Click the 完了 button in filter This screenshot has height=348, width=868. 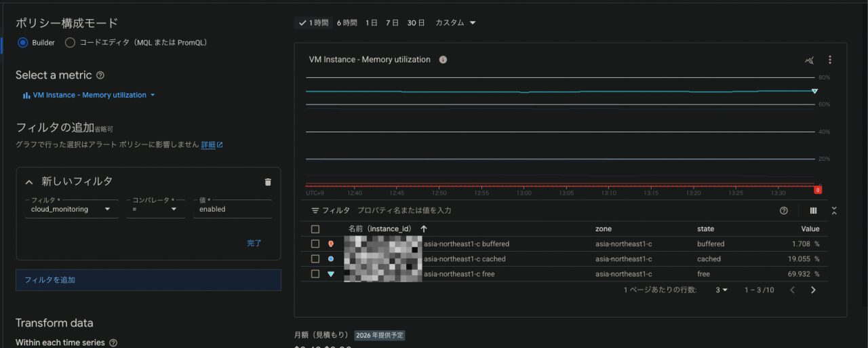pyautogui.click(x=254, y=243)
